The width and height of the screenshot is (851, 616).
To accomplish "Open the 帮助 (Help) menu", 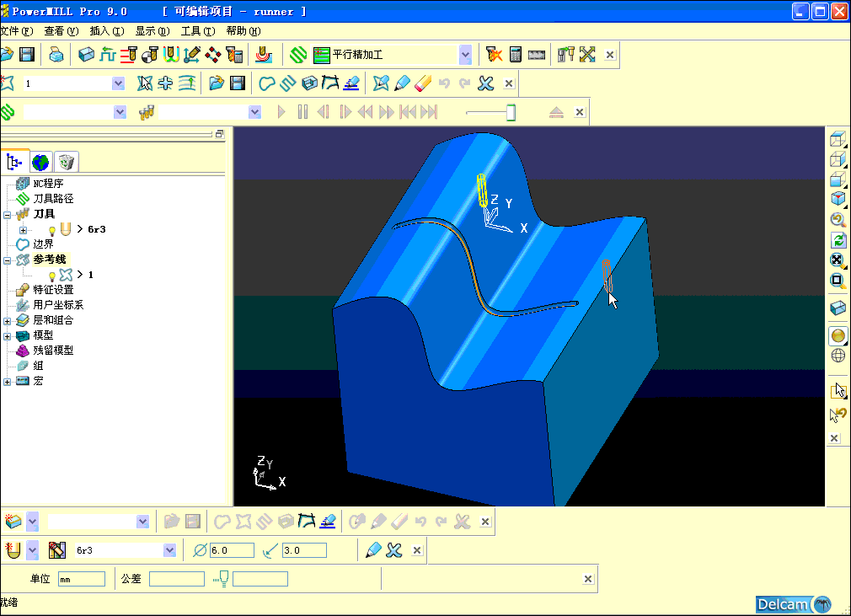I will pos(244,31).
